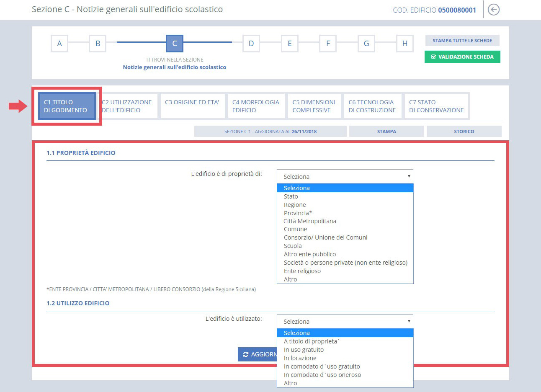
Task: Click step D in the section navigator
Action: pos(251,44)
